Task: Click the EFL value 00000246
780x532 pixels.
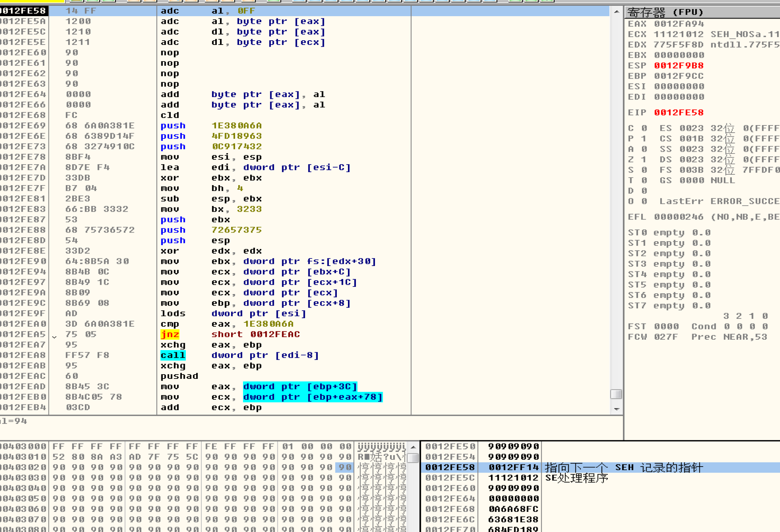Action: pyautogui.click(x=679, y=217)
